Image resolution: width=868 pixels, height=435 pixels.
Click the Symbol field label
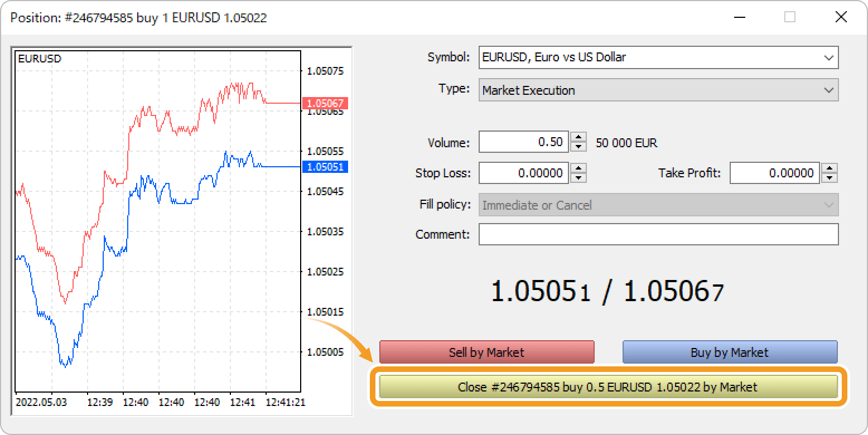click(449, 57)
